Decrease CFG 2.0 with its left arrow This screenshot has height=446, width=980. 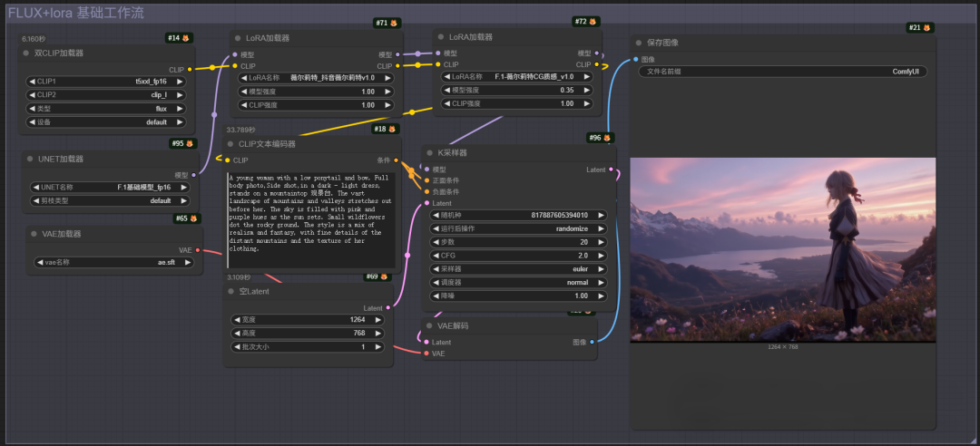436,256
